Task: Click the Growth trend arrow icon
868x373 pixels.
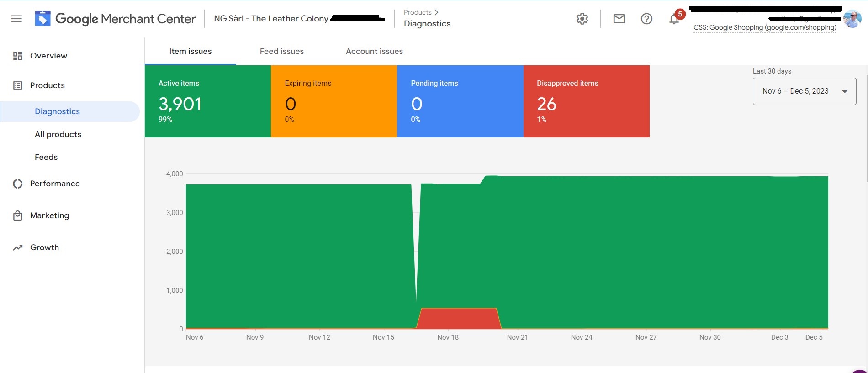Action: (x=17, y=247)
